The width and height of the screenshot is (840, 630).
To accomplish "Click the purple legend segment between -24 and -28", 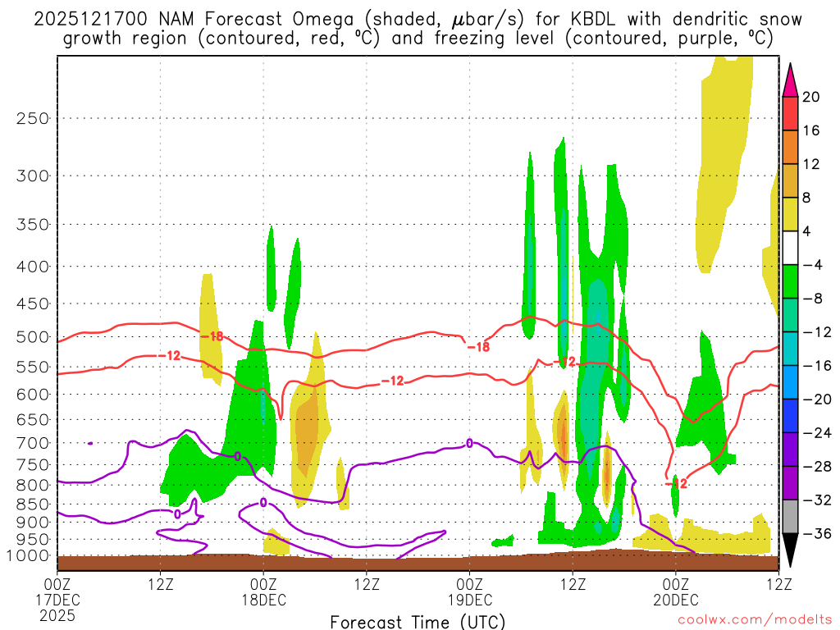I will [790, 450].
